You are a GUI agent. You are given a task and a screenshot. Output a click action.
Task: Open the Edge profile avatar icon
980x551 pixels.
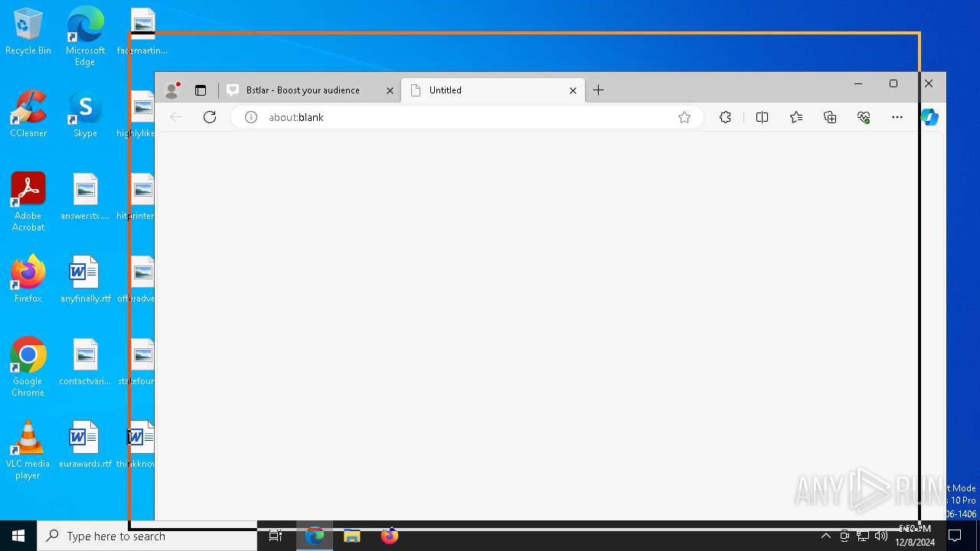[173, 90]
